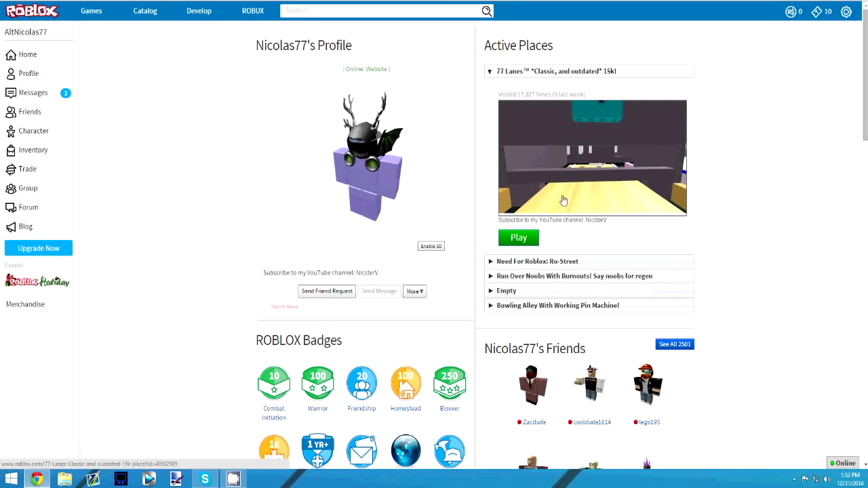Open the More dropdown on the profile
This screenshot has height=488, width=868.
pos(414,291)
